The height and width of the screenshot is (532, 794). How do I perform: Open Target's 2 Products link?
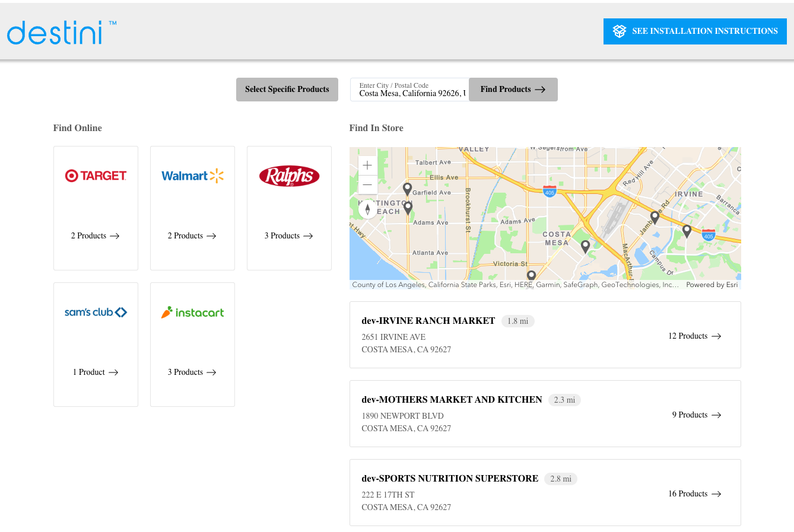point(96,236)
